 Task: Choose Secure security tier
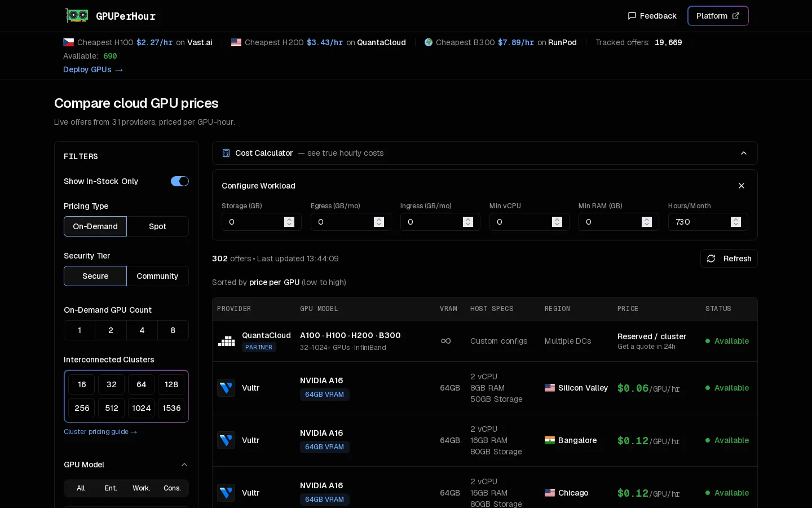point(95,276)
